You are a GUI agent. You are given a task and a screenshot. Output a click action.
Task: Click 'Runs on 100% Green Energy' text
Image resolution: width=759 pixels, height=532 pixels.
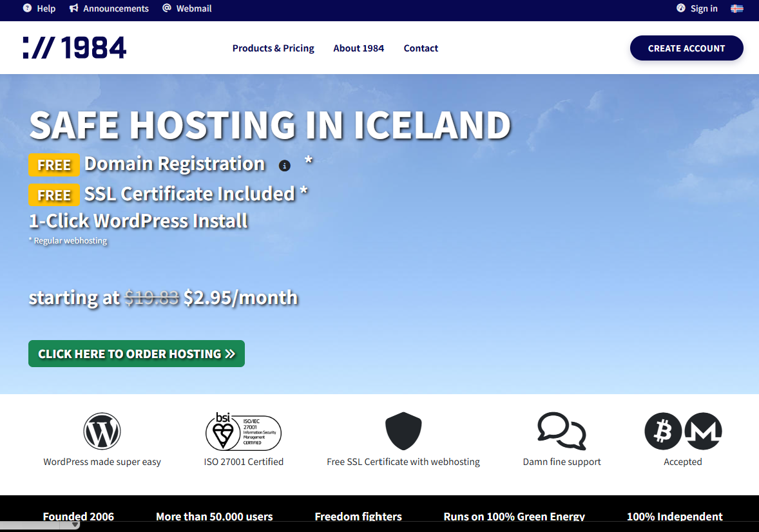pyautogui.click(x=514, y=517)
